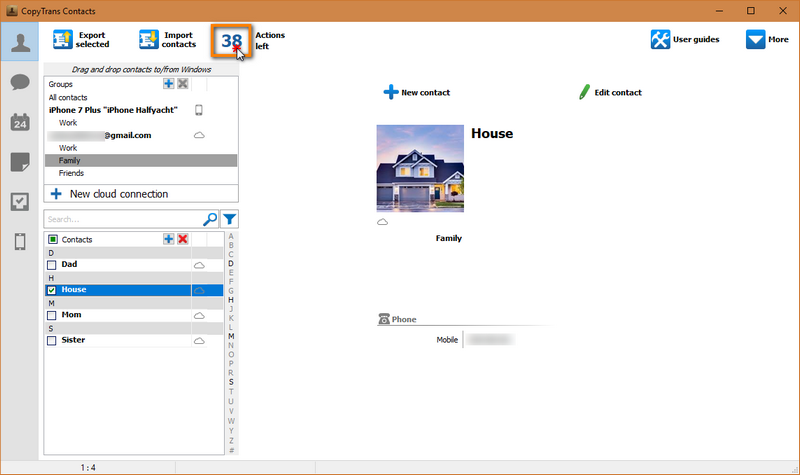This screenshot has width=800, height=475.
Task: Toggle the select-all Contacts checkbox
Action: (x=53, y=239)
